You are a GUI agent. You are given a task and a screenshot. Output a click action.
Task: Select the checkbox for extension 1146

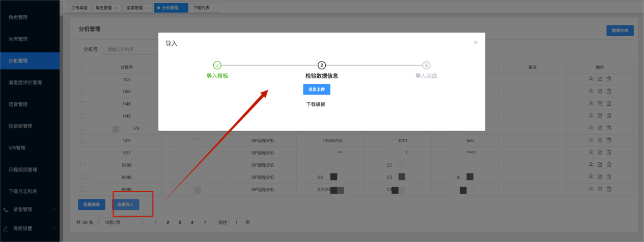tap(82, 104)
